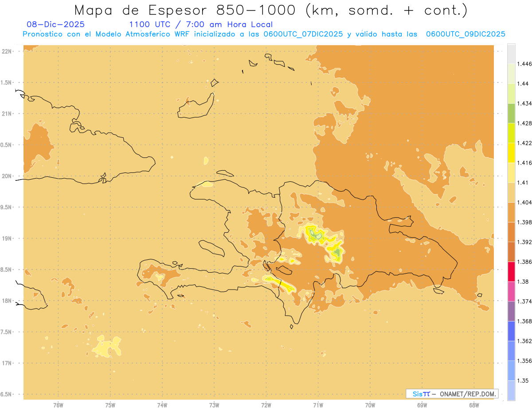532x411 pixels.
Task: Click the 17N latitude axis label
Action: point(7,363)
